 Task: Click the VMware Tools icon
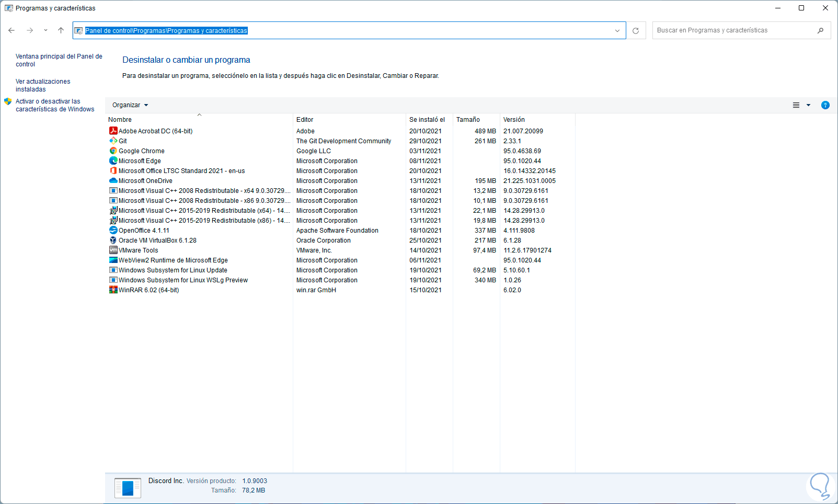tap(113, 250)
